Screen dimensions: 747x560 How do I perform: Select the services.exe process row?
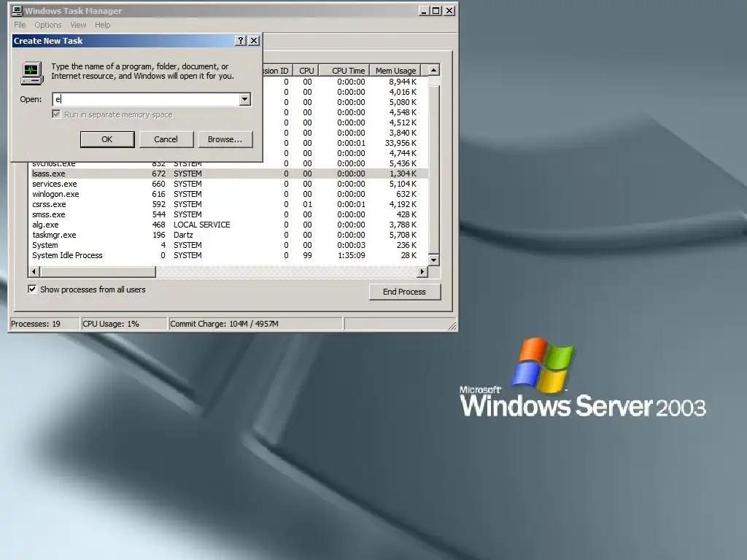[x=228, y=184]
